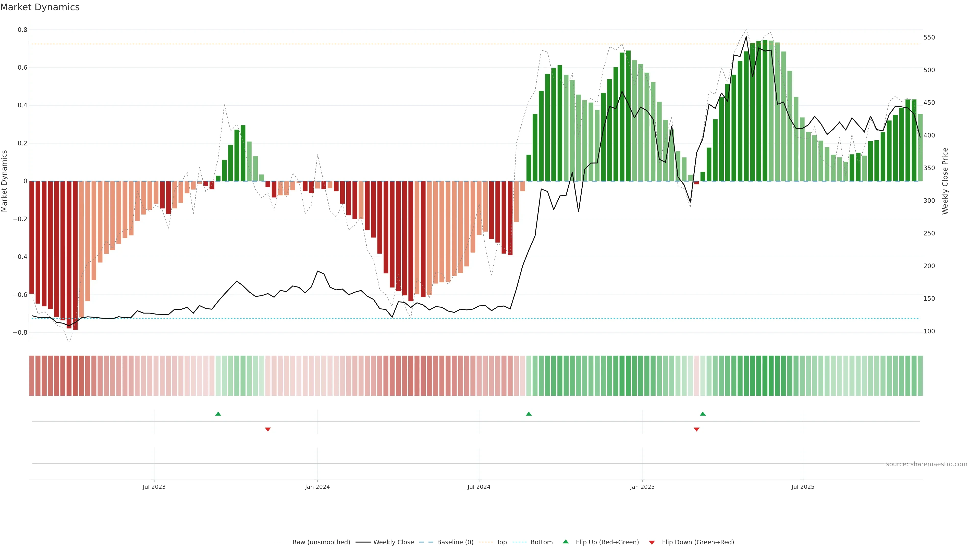Viewport: 980px width, 551px height.
Task: Click the Weekly Close Price axis title
Action: pyautogui.click(x=945, y=181)
